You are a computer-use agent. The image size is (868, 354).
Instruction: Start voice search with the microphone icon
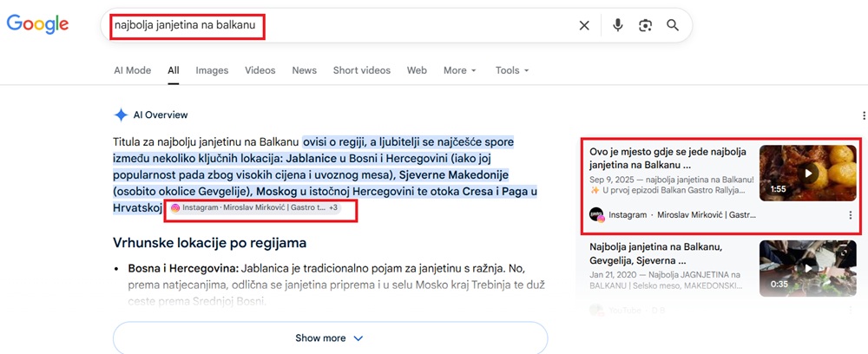pyautogui.click(x=618, y=25)
